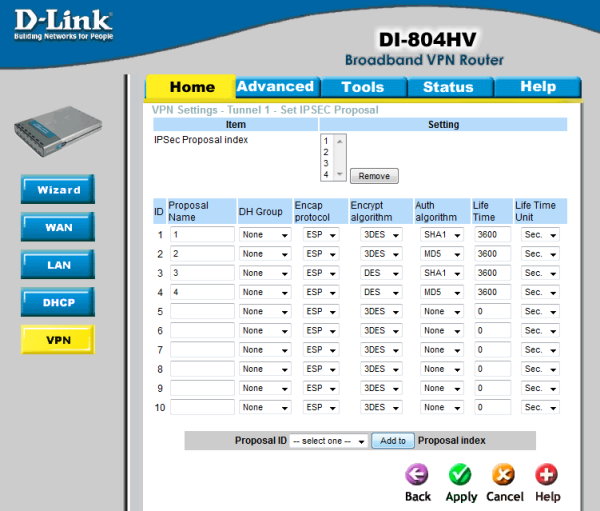Click Proposal Name field in row 3
This screenshot has width=600, height=511.
coord(202,273)
